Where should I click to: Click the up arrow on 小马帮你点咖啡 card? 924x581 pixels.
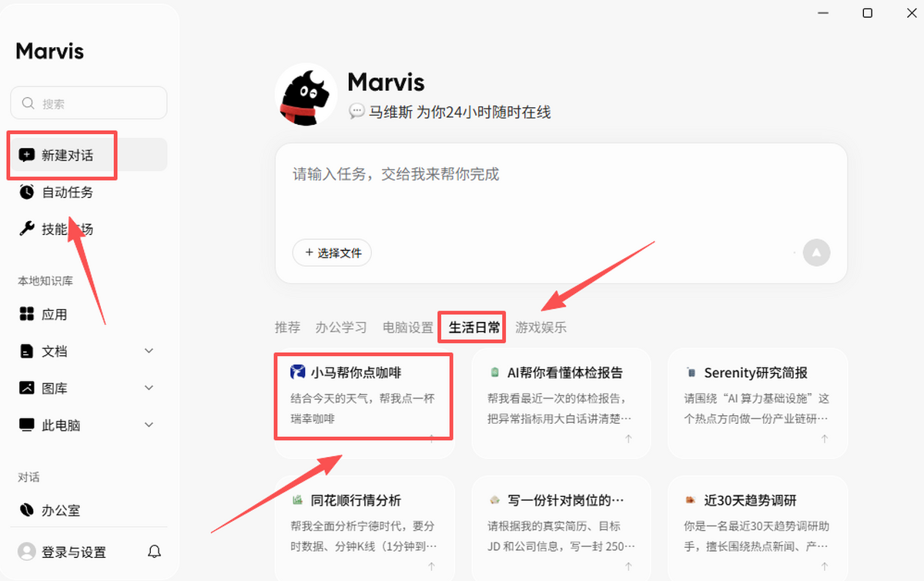point(432,438)
